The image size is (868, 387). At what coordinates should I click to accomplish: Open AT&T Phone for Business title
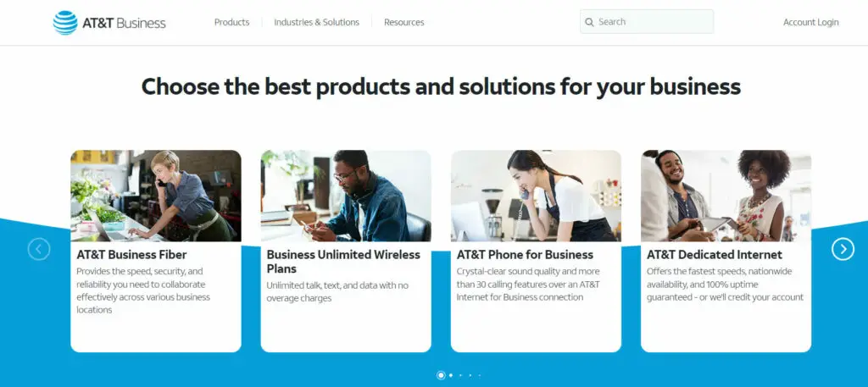525,255
